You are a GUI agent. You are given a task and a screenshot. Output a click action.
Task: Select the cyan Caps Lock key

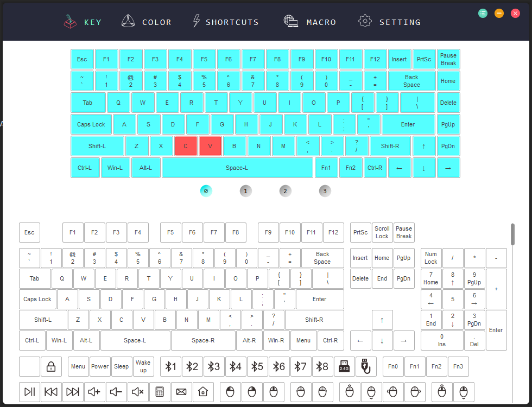tap(91, 124)
